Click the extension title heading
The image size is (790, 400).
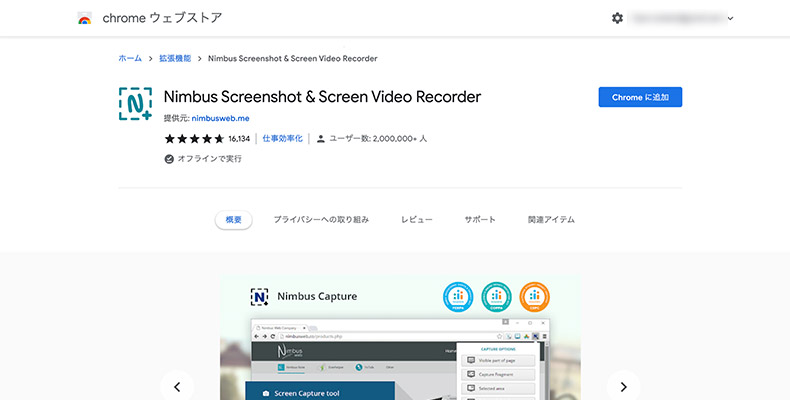[x=322, y=97]
